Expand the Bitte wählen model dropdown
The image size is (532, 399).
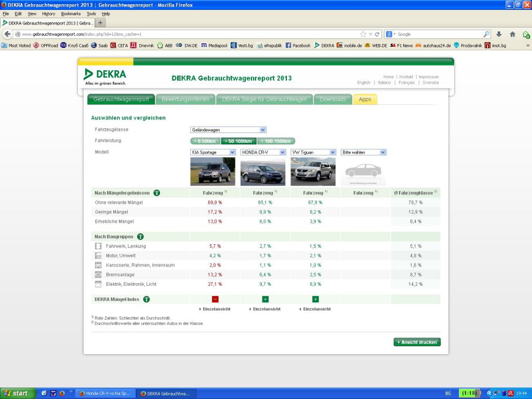[x=363, y=152]
